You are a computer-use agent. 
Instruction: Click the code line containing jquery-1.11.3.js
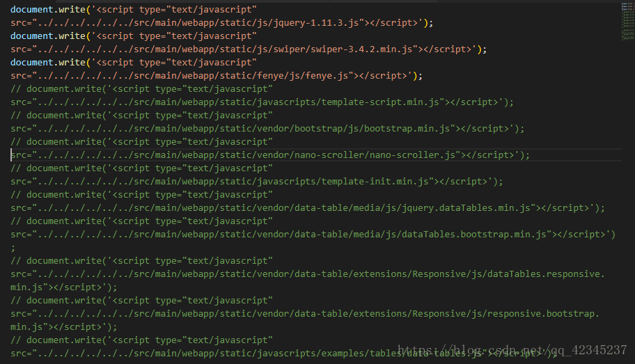point(222,23)
